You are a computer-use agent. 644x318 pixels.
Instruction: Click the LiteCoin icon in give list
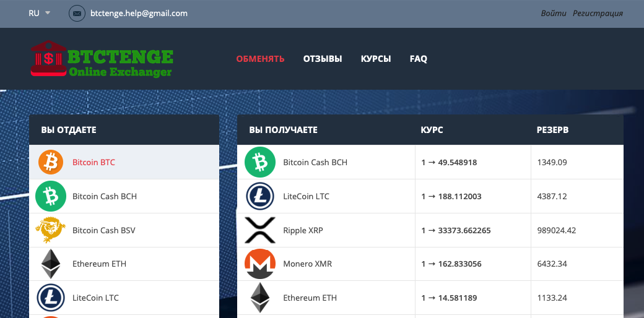point(51,298)
